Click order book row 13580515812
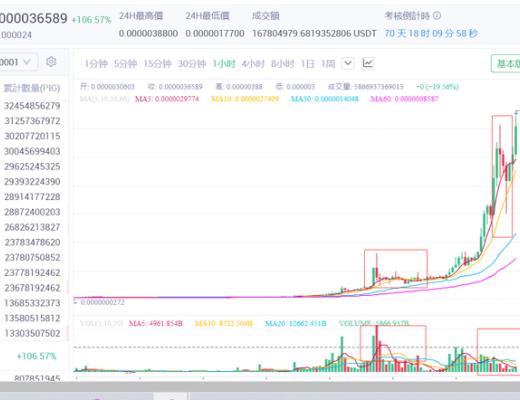This screenshot has height=400, width=520. coord(32,318)
